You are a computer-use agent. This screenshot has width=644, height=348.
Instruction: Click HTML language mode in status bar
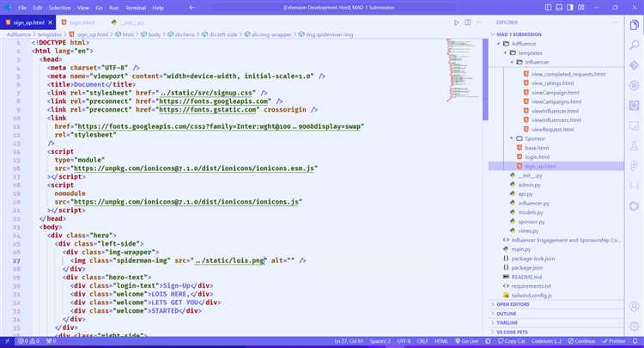click(441, 341)
